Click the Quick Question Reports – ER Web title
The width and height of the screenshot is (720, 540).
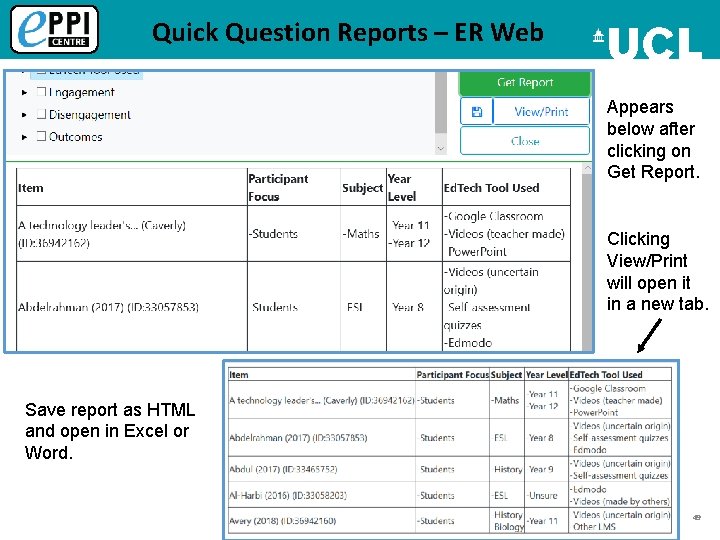tap(348, 33)
